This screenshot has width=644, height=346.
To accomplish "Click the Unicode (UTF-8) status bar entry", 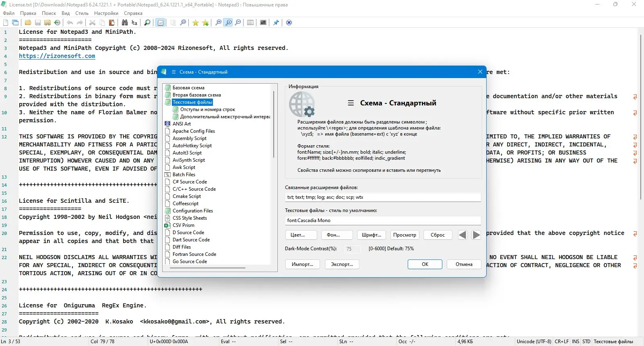I will coord(534,342).
